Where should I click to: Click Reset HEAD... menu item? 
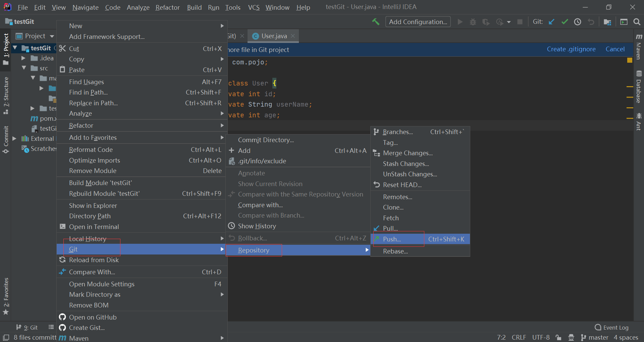point(420,185)
